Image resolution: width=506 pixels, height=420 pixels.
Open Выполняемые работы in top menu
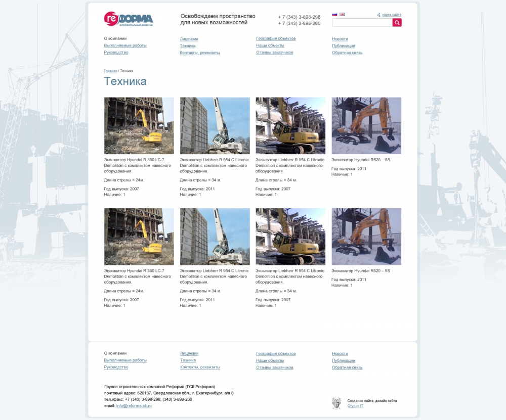click(x=125, y=45)
